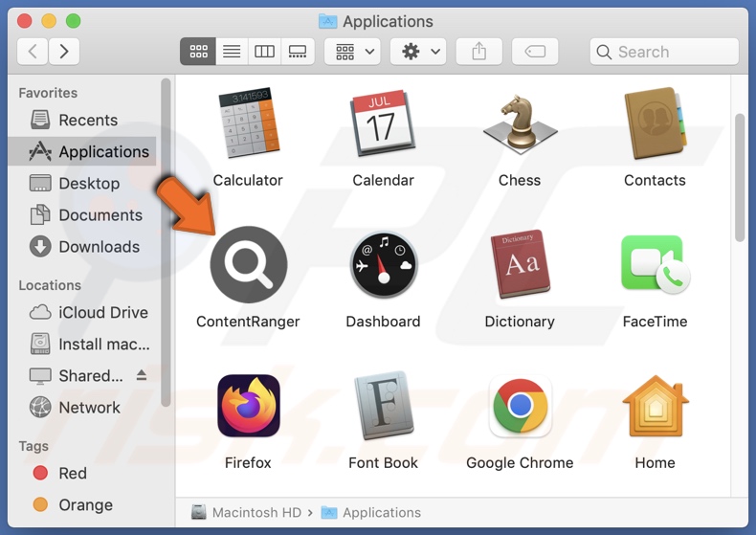Click the Edit Tags toolbar button
Screen dimensions: 756x535
coord(535,51)
